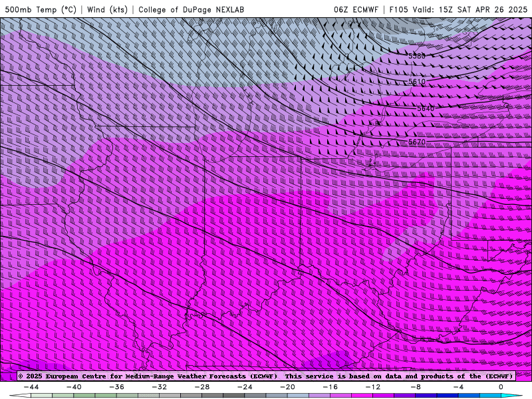532x399 pixels.
Task: Select the "Wind (kts)" header label
Action: pos(107,9)
